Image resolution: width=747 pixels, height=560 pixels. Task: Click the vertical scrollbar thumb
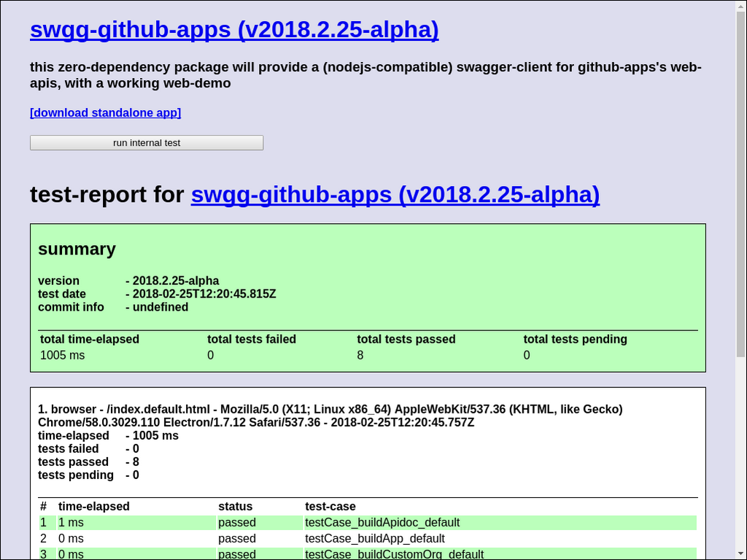coord(740,184)
